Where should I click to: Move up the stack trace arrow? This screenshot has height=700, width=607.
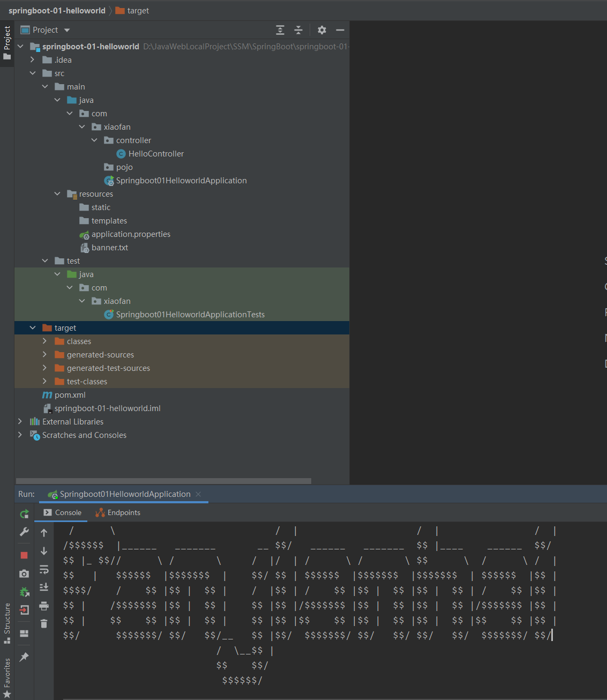[44, 533]
